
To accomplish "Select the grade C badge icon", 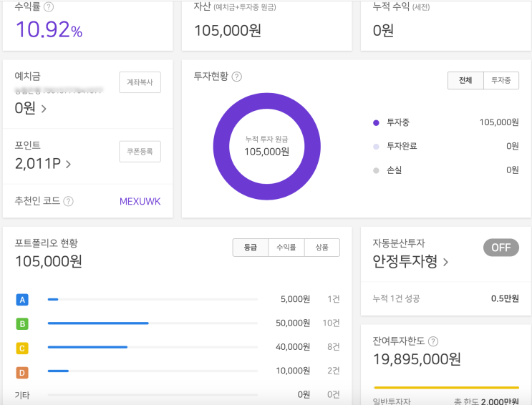I will click(22, 348).
